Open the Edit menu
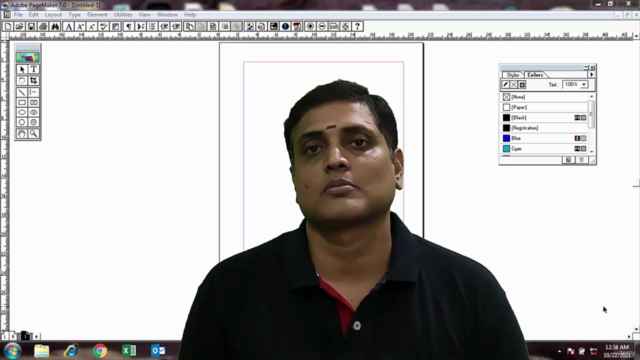This screenshot has height=360, width=640. coord(33,15)
